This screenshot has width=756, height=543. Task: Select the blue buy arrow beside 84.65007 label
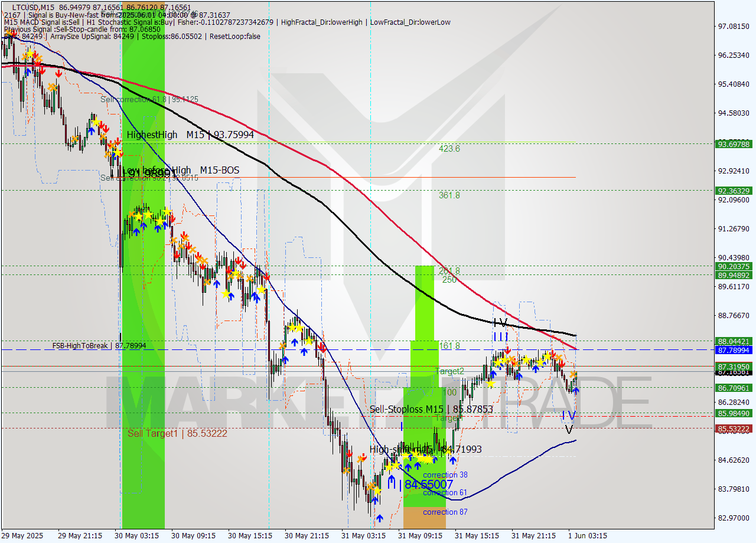click(392, 480)
